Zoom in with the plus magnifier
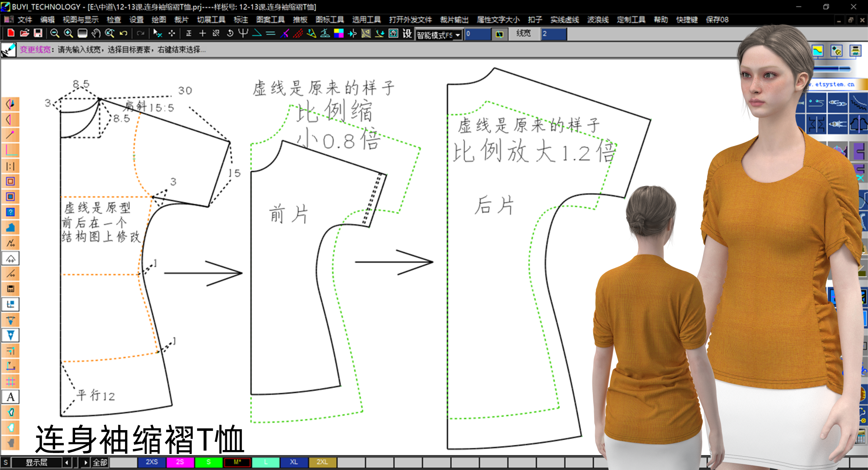The height and width of the screenshot is (470, 868). point(68,33)
